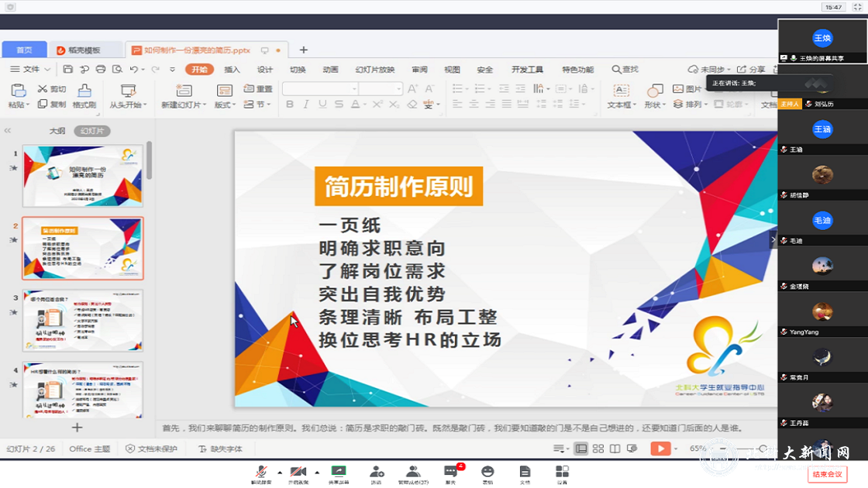Insert a Text Box (文本框) icon

coord(621,91)
